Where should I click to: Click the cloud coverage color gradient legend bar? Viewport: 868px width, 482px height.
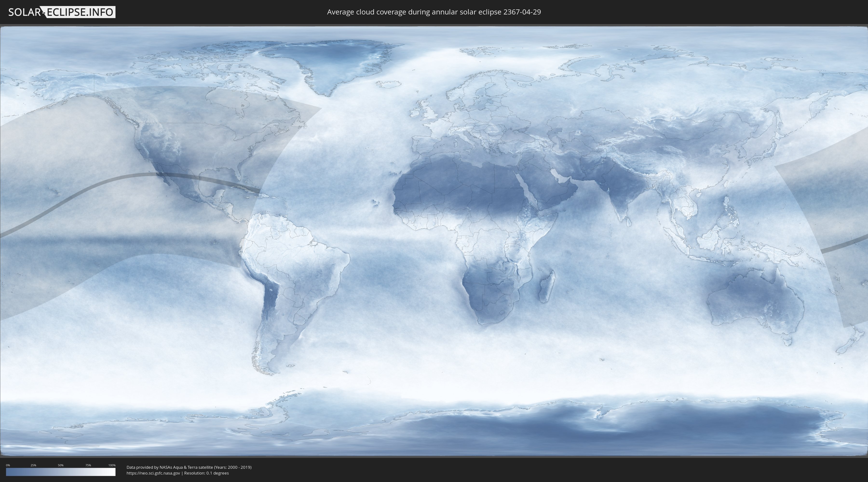[x=61, y=472]
